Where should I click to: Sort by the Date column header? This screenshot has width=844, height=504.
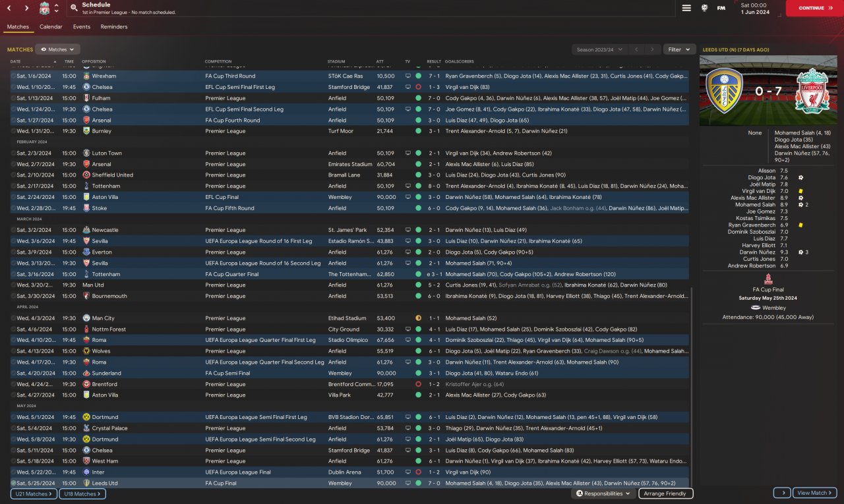point(15,61)
